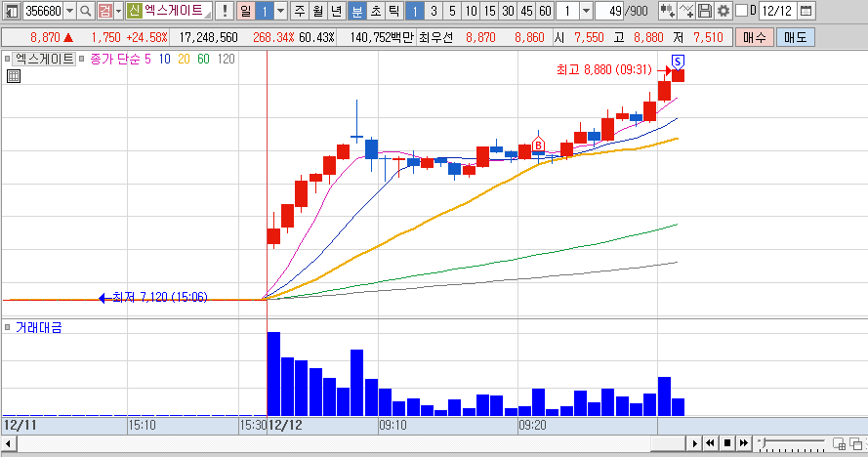Click the data grid icon under chart legend

tap(14, 76)
